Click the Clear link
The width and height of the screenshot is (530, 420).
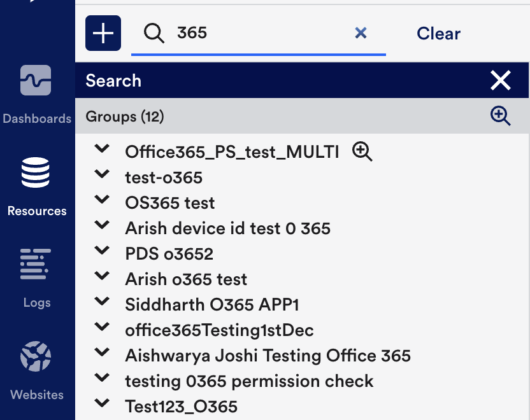438,34
